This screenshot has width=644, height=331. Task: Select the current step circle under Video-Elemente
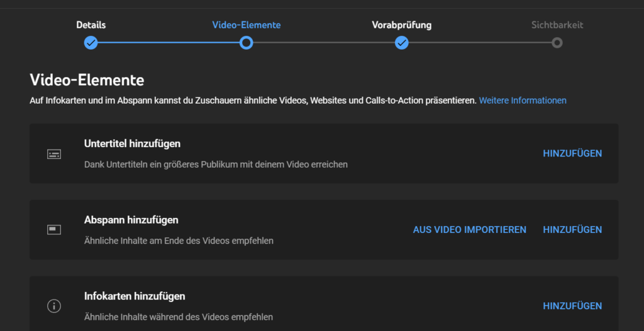[247, 43]
